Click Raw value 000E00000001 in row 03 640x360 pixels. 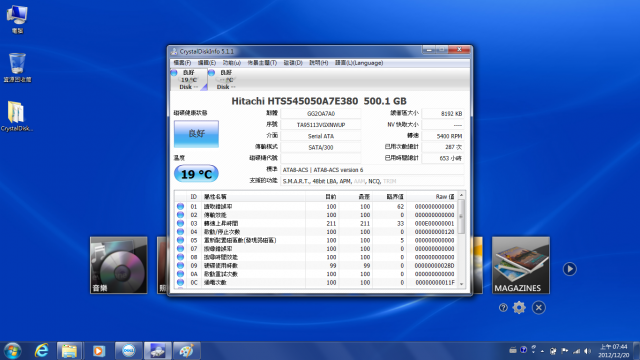(x=434, y=224)
